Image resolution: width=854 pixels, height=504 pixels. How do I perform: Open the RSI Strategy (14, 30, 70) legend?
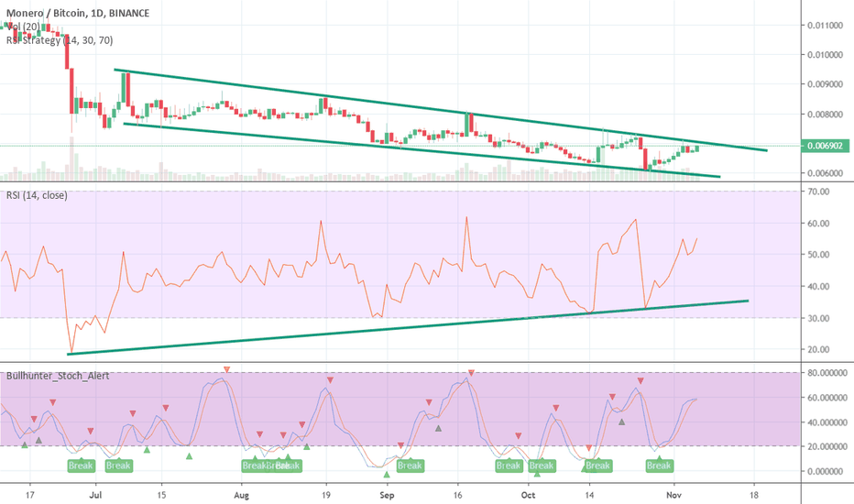(x=60, y=39)
